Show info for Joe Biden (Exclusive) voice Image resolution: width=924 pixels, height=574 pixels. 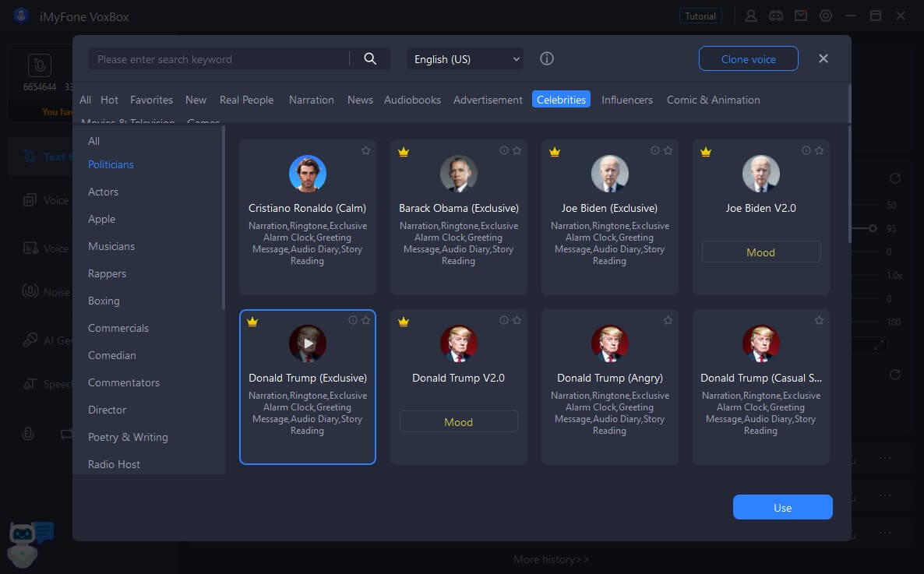click(654, 150)
